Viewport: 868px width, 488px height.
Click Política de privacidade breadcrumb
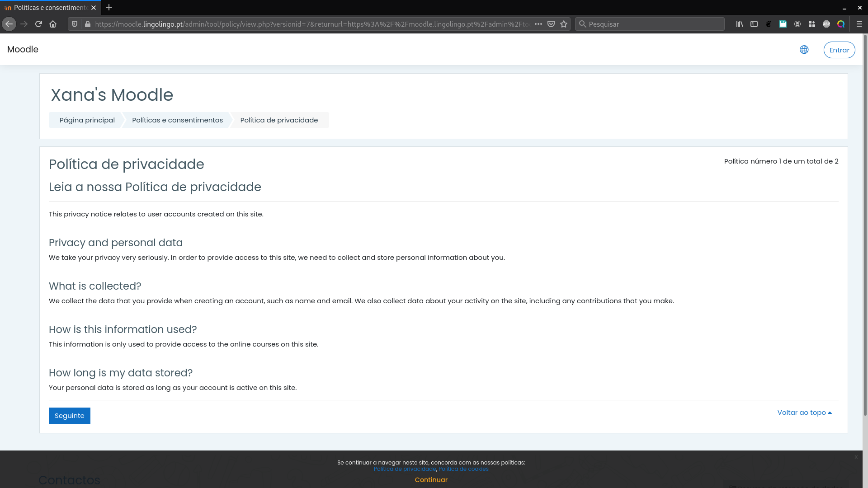click(279, 120)
